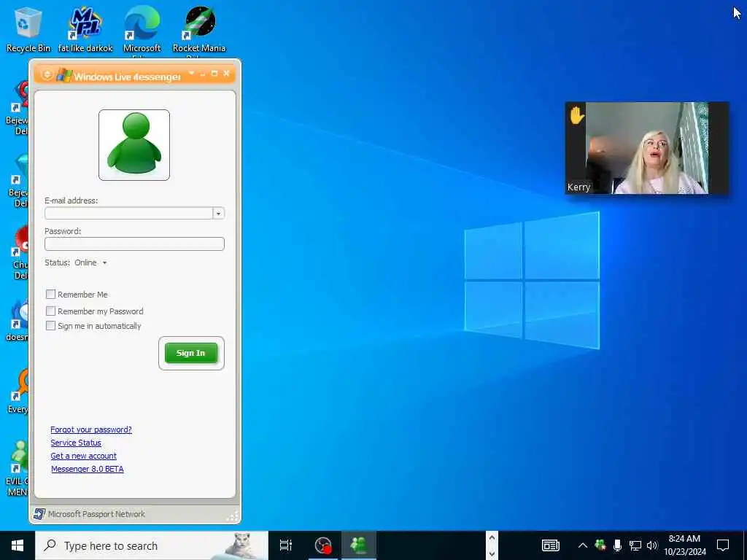Image resolution: width=747 pixels, height=560 pixels.
Task: Open Task View from the taskbar
Action: [x=286, y=545]
